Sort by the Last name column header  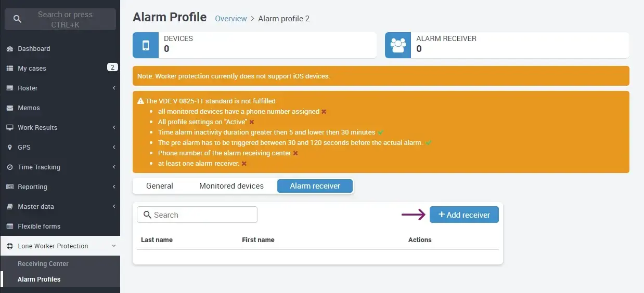(x=157, y=240)
